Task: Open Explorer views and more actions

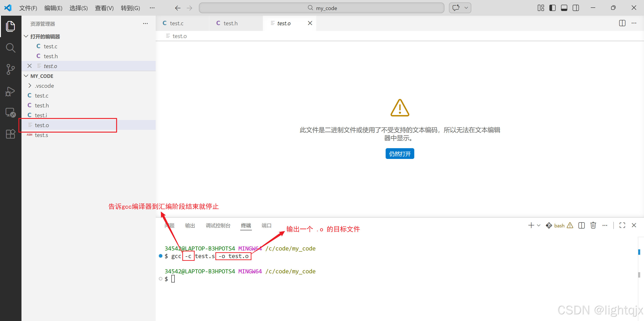Action: (145, 24)
